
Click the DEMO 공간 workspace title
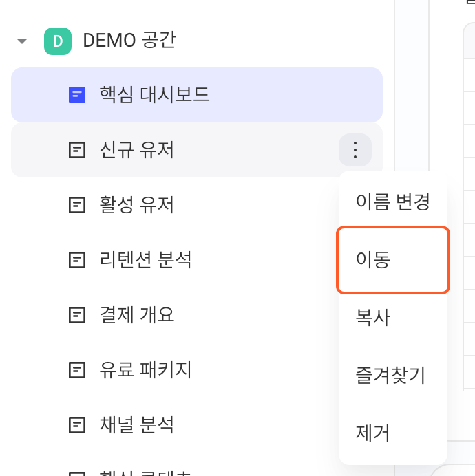[x=129, y=40]
